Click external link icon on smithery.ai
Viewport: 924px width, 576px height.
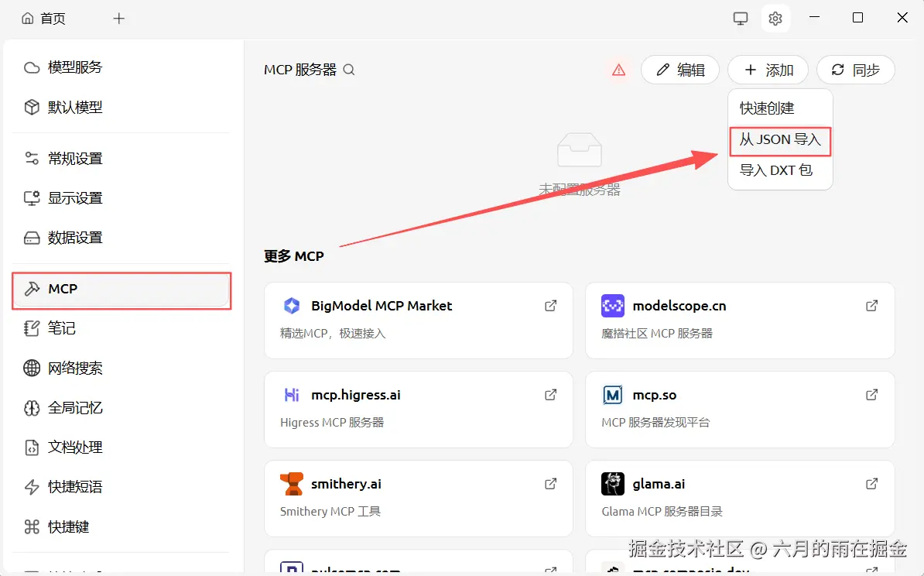pos(550,483)
